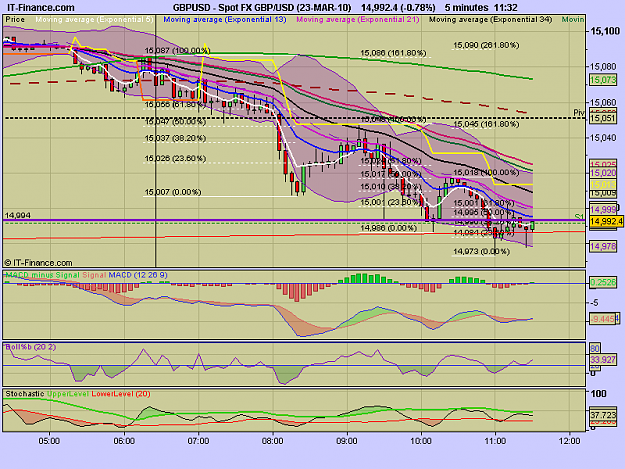Click Fibonacci label 15,037 (38.20%)
This screenshot has height=469, width=625.
175,138
